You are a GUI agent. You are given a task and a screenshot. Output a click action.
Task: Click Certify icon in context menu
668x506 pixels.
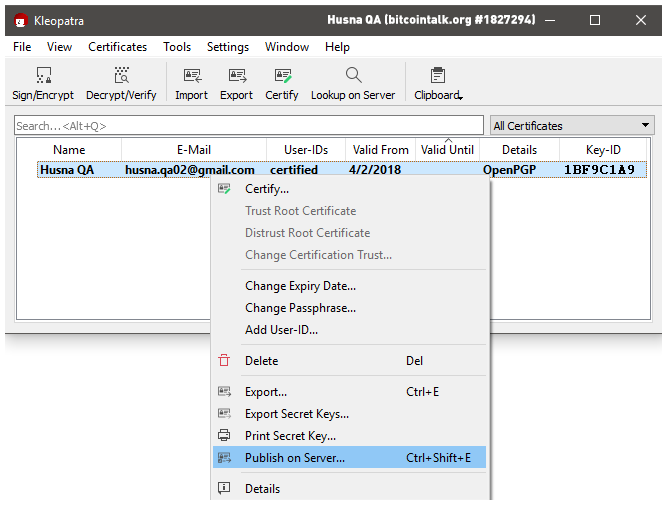click(x=225, y=189)
